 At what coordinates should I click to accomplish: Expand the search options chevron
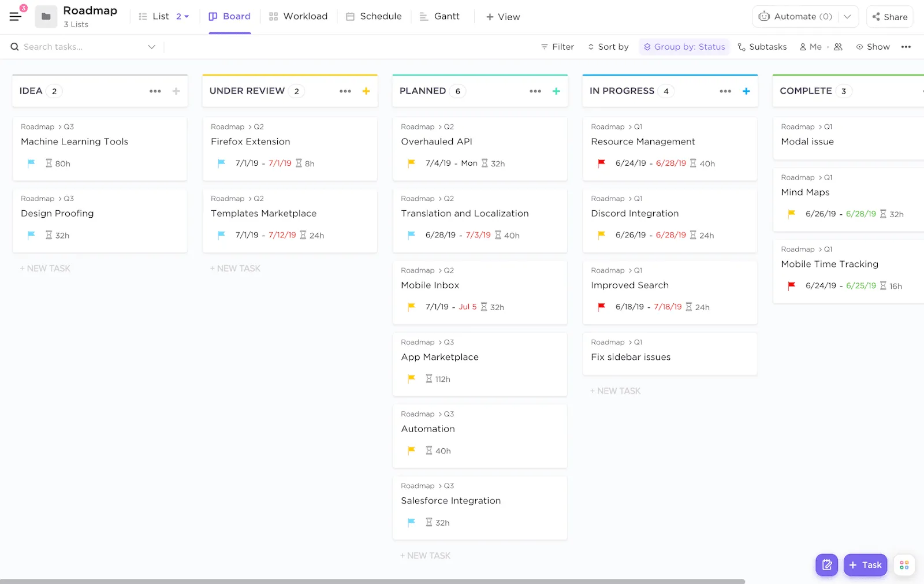152,47
